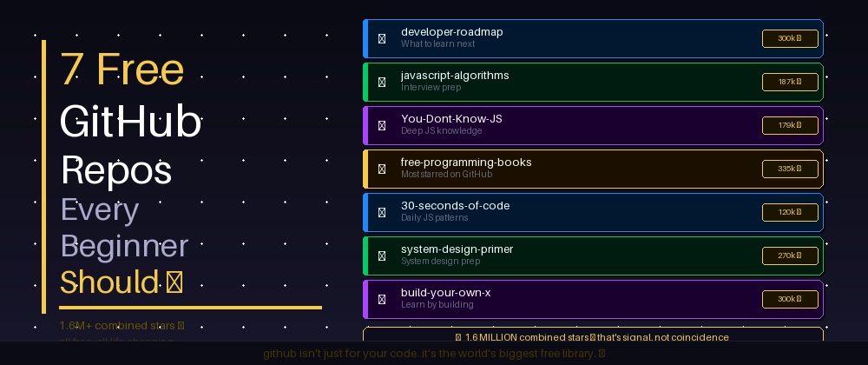This screenshot has height=365, width=868.
Task: Click the 'Beginner' headline word
Action: click(124, 247)
